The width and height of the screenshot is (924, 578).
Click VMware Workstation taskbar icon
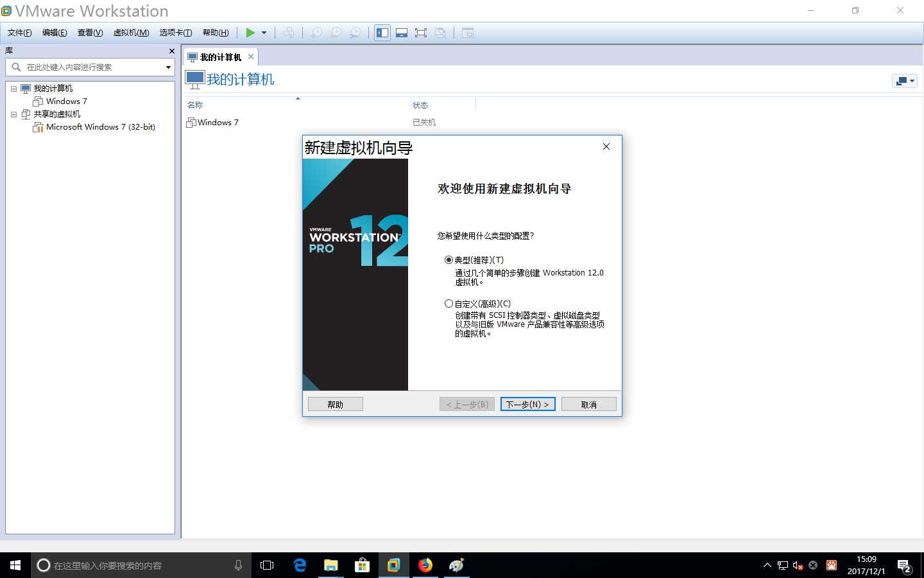pyautogui.click(x=393, y=565)
